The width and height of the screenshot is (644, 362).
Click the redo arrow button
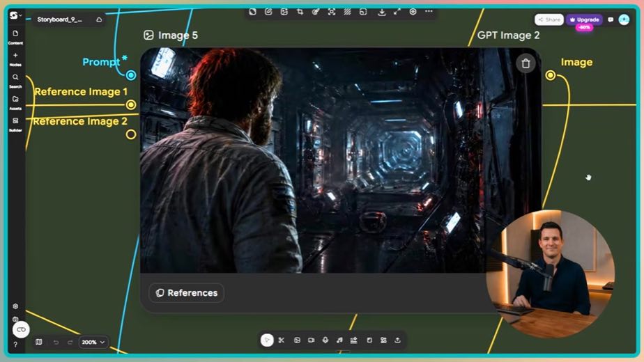pos(70,342)
